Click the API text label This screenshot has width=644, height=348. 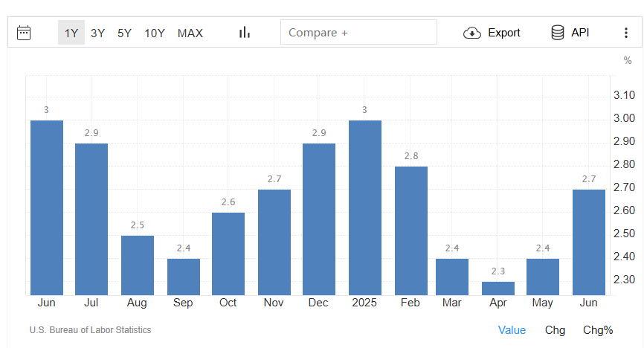[x=580, y=33]
